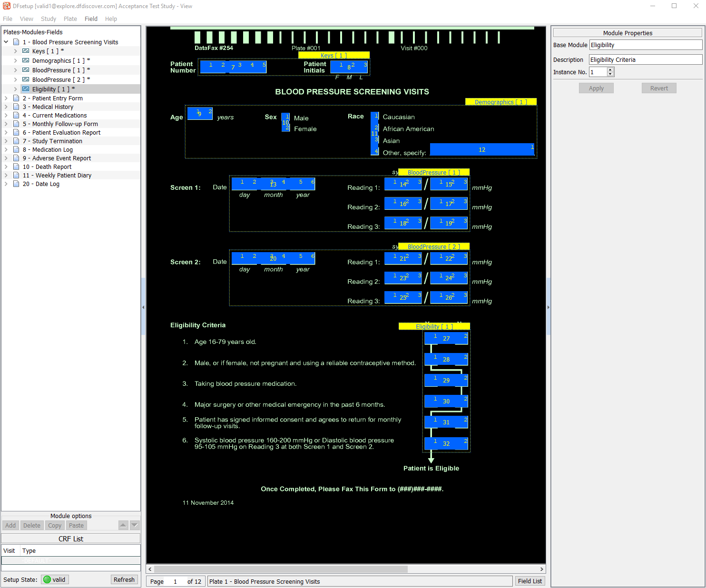Expand the BloodPressure [ 2 ] module
Image resolution: width=706 pixels, height=588 pixels.
[15, 80]
